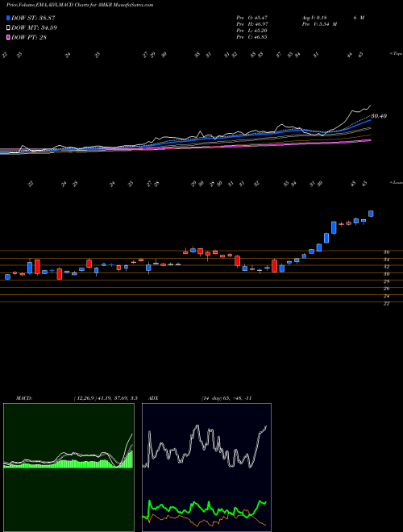Click the latest blue candlestick at top right
The width and height of the screenshot is (403, 532).
tap(371, 214)
